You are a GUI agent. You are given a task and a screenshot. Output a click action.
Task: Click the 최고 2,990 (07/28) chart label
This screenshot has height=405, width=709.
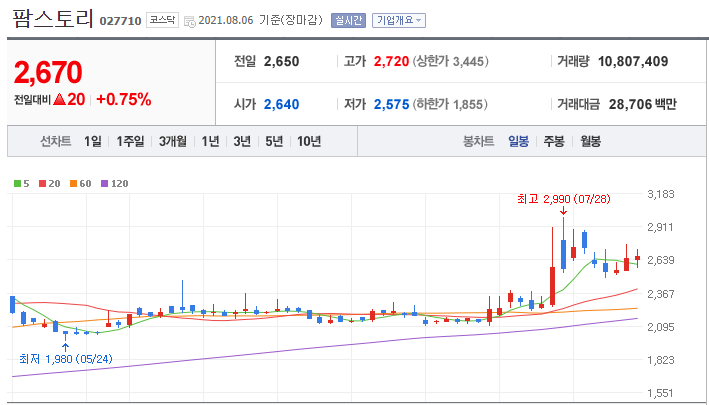[x=564, y=198]
